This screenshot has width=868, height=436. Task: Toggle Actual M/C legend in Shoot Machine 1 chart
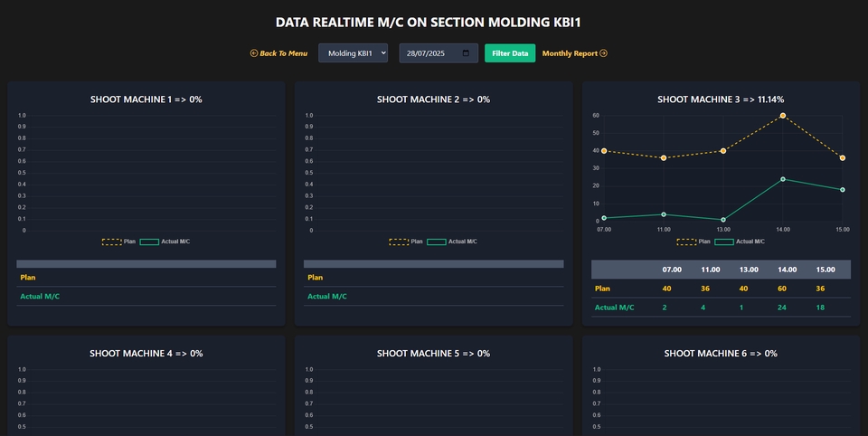(165, 242)
